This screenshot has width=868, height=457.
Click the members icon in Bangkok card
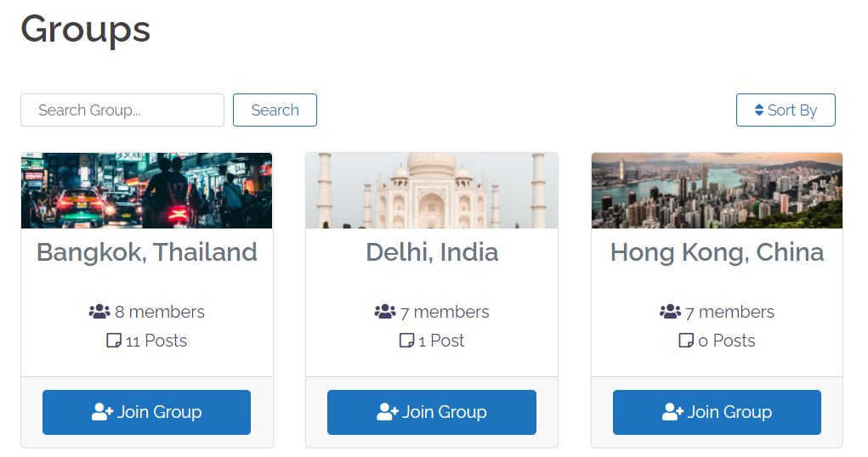[x=99, y=312]
